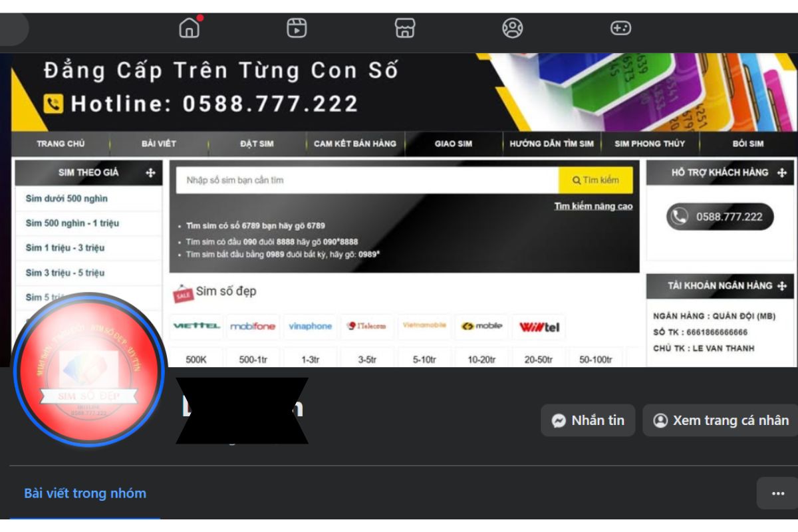798x532 pixels.
Task: Select the Viettel carrier logo
Action: pos(196,327)
